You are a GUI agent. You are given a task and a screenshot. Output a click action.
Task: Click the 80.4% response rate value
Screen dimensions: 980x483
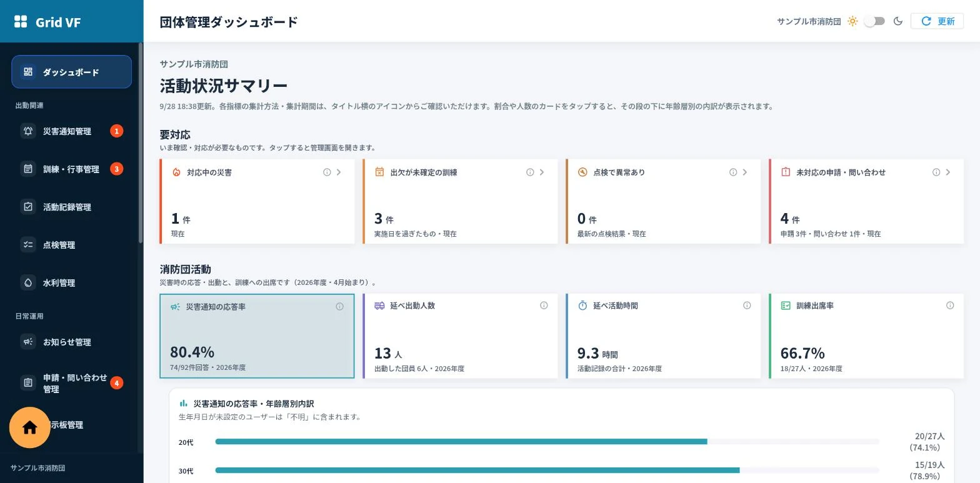coord(192,352)
